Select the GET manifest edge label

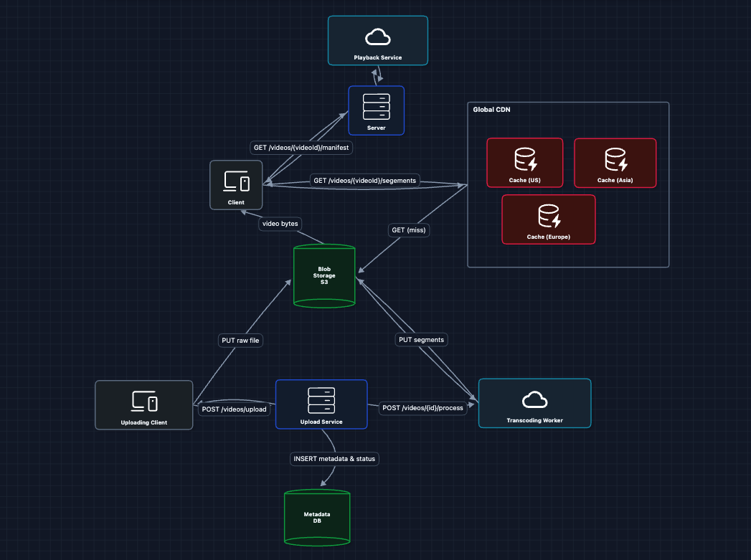(301, 148)
